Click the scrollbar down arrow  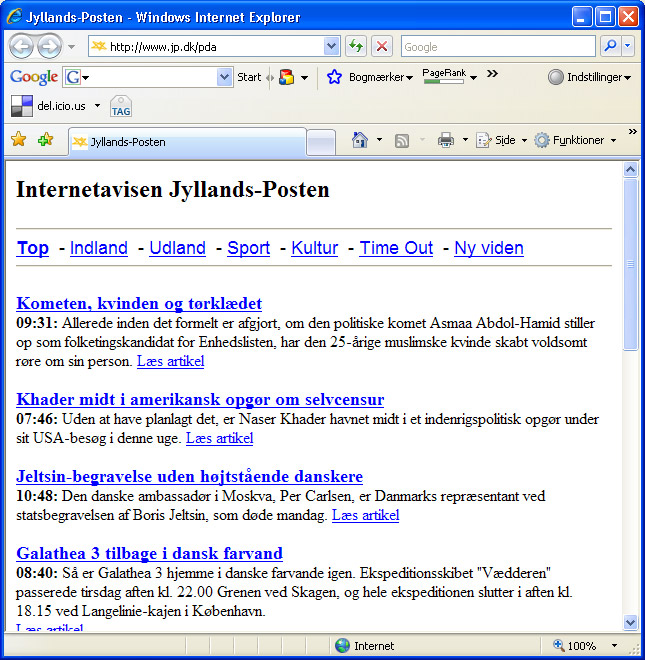click(630, 622)
